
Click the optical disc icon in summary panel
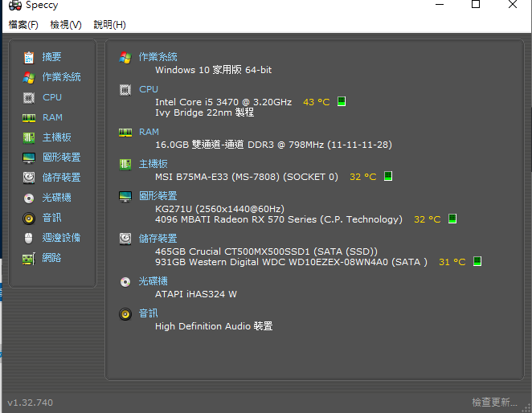tap(125, 282)
